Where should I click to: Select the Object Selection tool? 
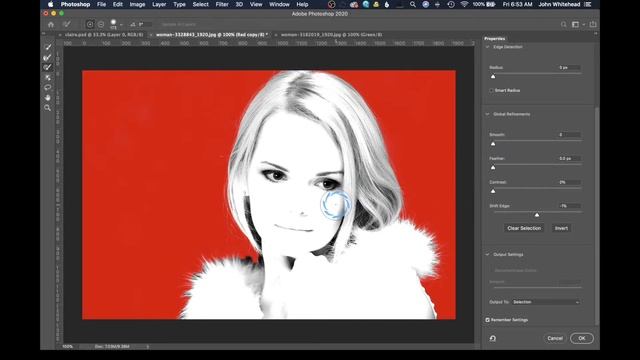[47, 78]
